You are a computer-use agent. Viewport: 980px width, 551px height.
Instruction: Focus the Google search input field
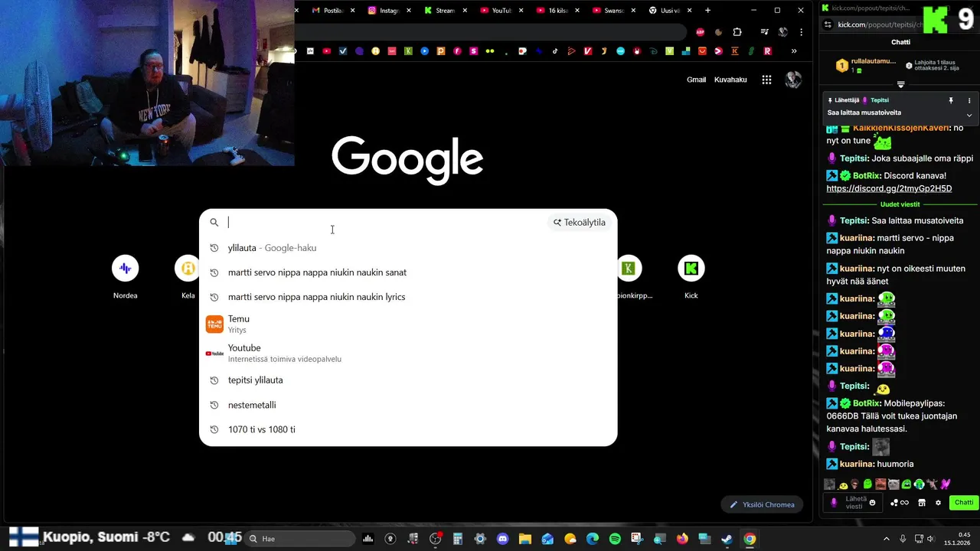(383, 222)
